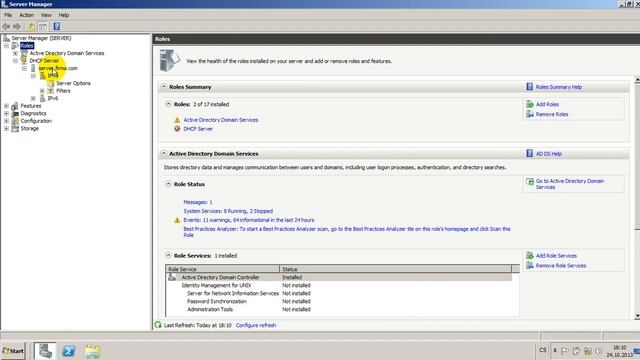Viewport: 640px width, 360px height.
Task: Click the Diagnostics tree icon
Action: [x=15, y=113]
